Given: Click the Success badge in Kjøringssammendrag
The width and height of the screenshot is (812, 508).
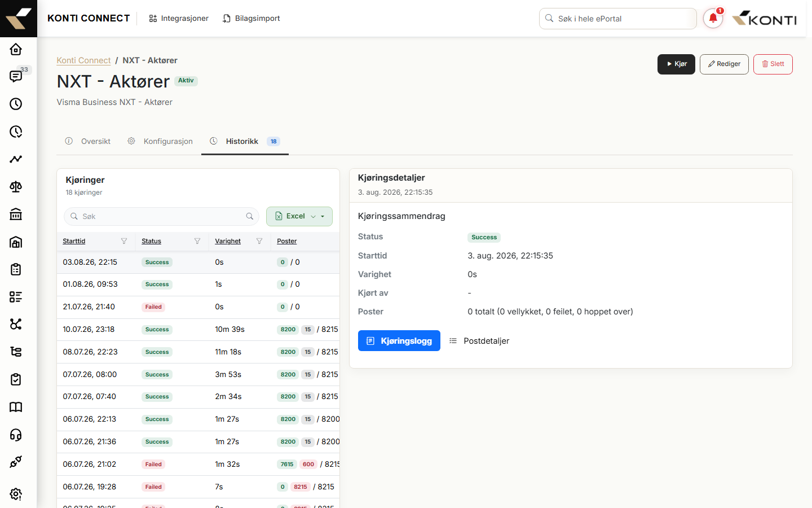Looking at the screenshot, I should click(484, 238).
